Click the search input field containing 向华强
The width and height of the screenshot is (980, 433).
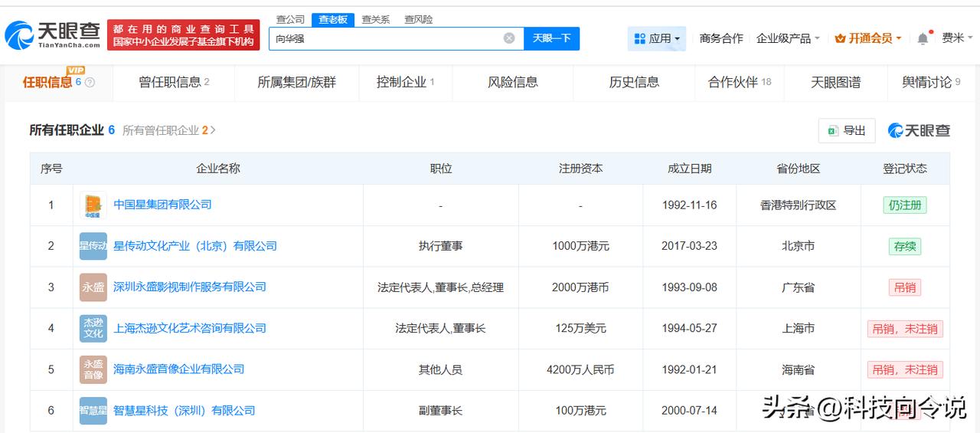point(390,38)
